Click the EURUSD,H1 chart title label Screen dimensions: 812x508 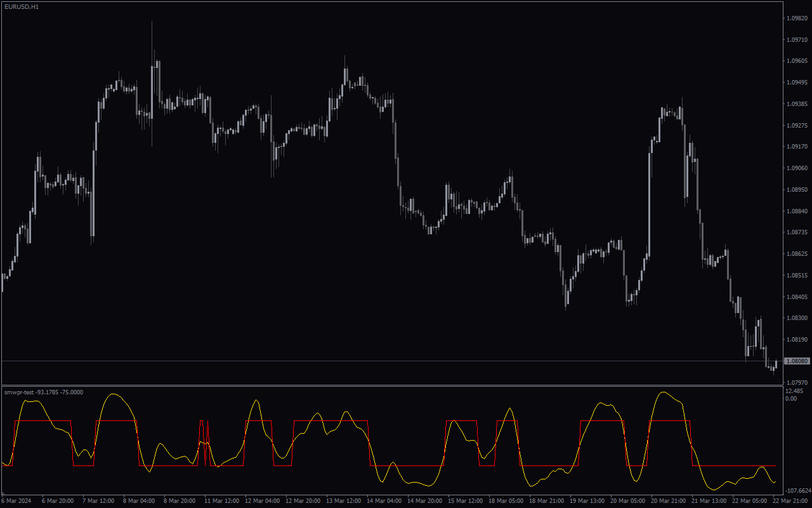point(21,6)
